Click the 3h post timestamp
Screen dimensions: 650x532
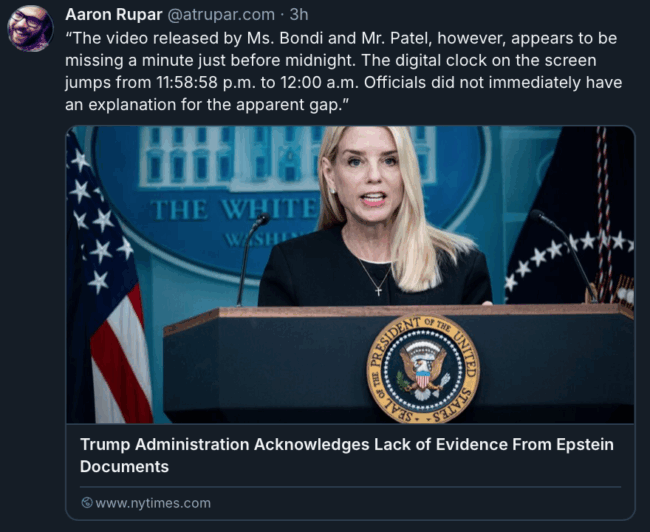[299, 15]
